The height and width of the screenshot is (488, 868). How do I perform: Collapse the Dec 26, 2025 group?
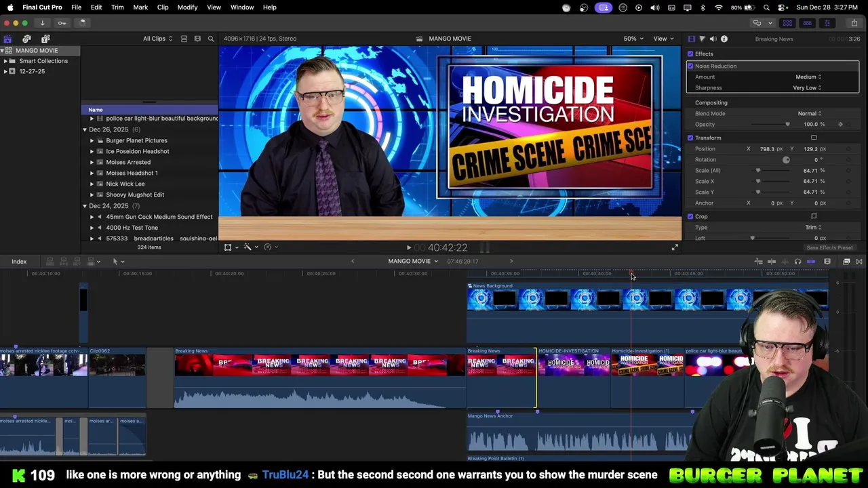(85, 129)
